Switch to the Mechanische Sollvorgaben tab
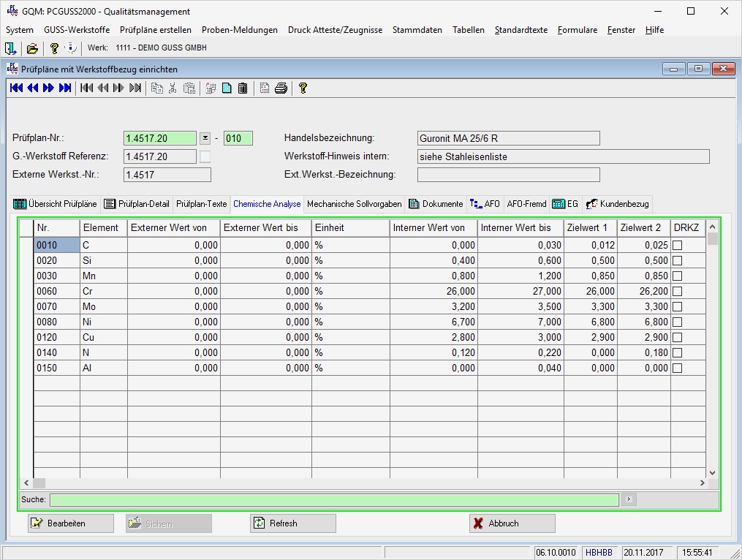 point(354,204)
